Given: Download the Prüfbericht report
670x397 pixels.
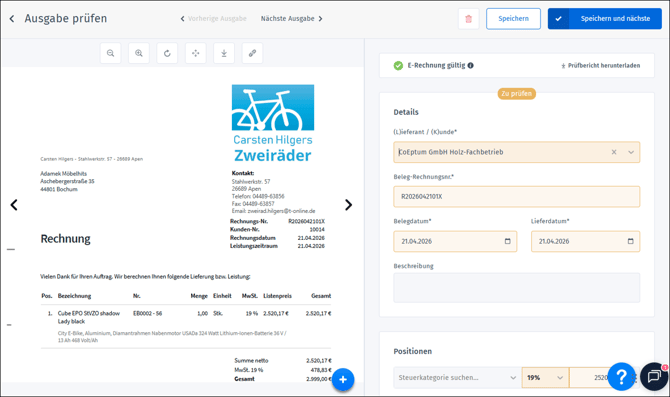Looking at the screenshot, I should click(x=600, y=65).
